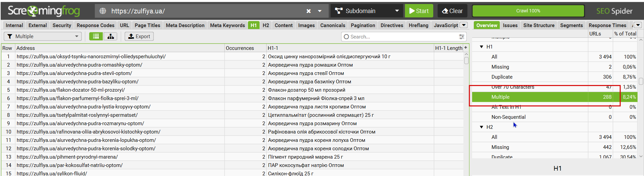Click the globe icon in URL bar
This screenshot has width=644, height=176.
click(103, 11)
